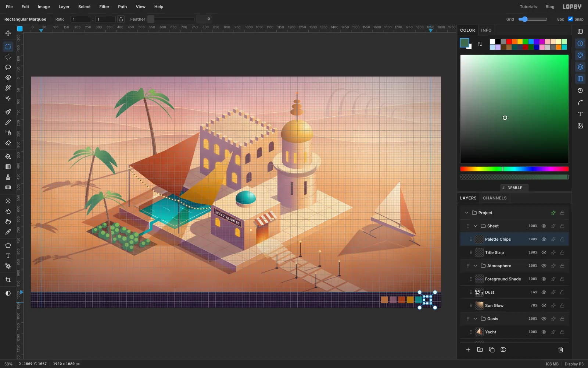Image resolution: width=588 pixels, height=368 pixels.
Task: Collapse the Sheet group
Action: coord(476,226)
